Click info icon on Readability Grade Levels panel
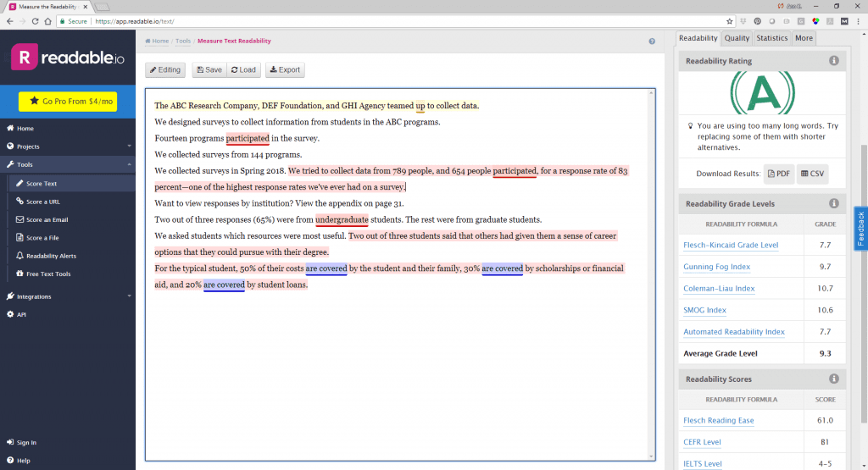 click(834, 204)
